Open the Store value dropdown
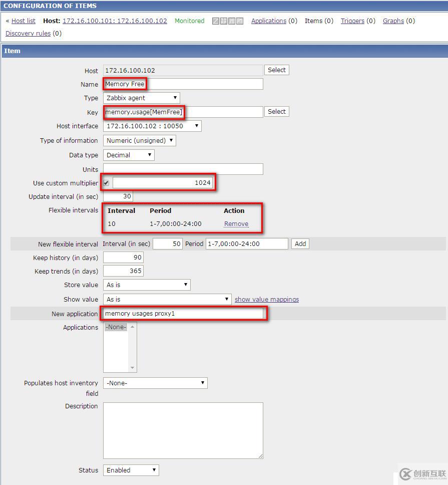This screenshot has height=485, width=448. (x=146, y=285)
